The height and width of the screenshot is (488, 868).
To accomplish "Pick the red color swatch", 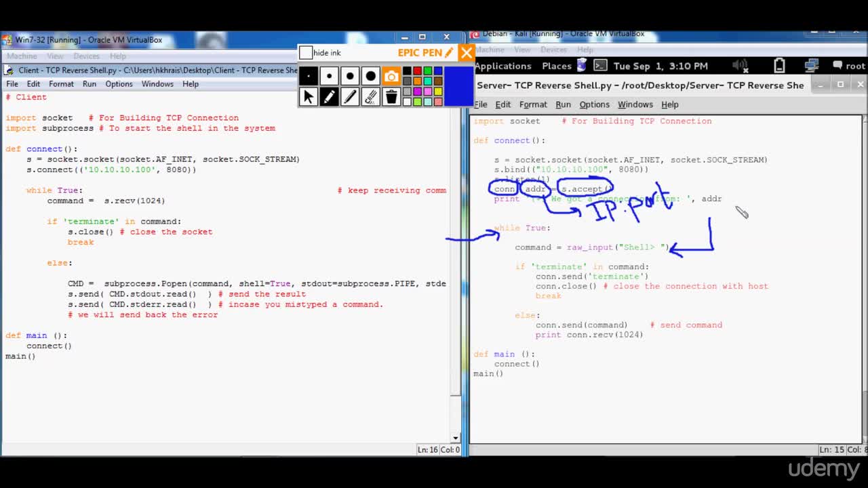I will pos(417,71).
